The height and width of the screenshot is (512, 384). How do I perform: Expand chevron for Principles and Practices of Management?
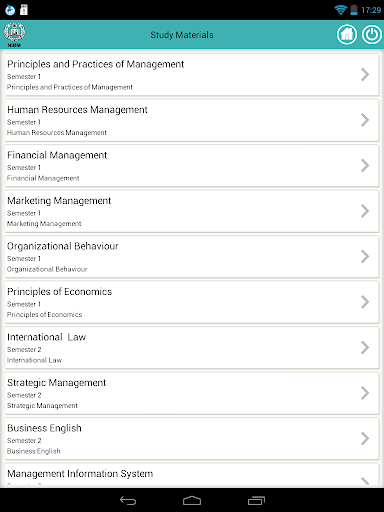(365, 74)
